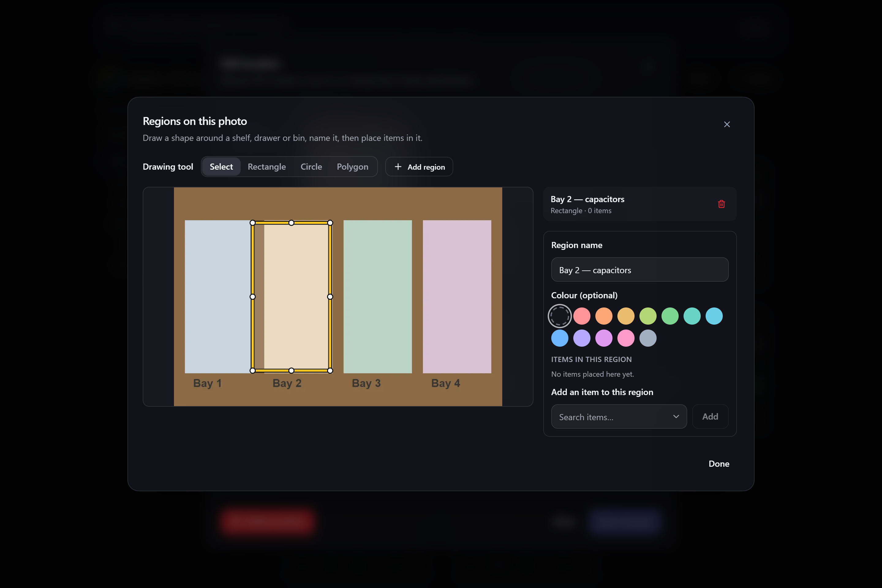The height and width of the screenshot is (588, 882).
Task: Pick the grey colour swatch
Action: [x=648, y=338]
